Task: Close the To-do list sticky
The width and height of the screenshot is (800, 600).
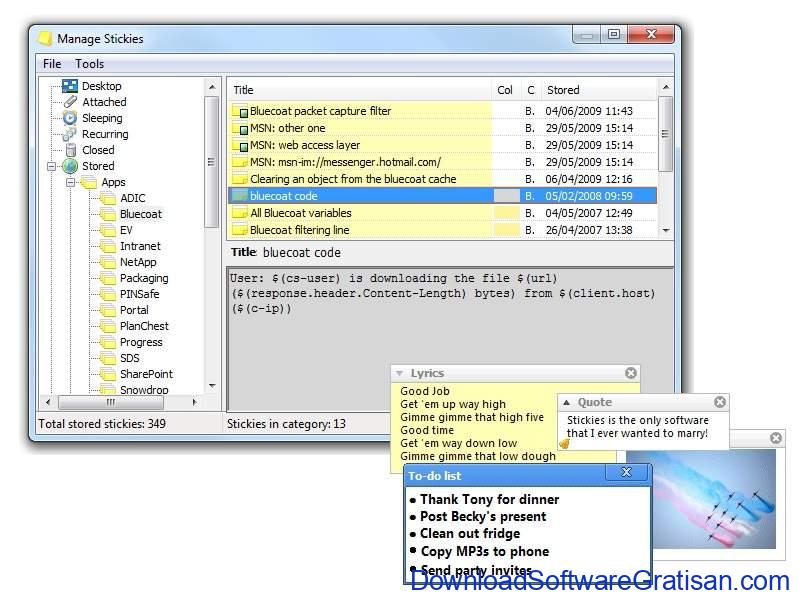Action: tap(627, 472)
